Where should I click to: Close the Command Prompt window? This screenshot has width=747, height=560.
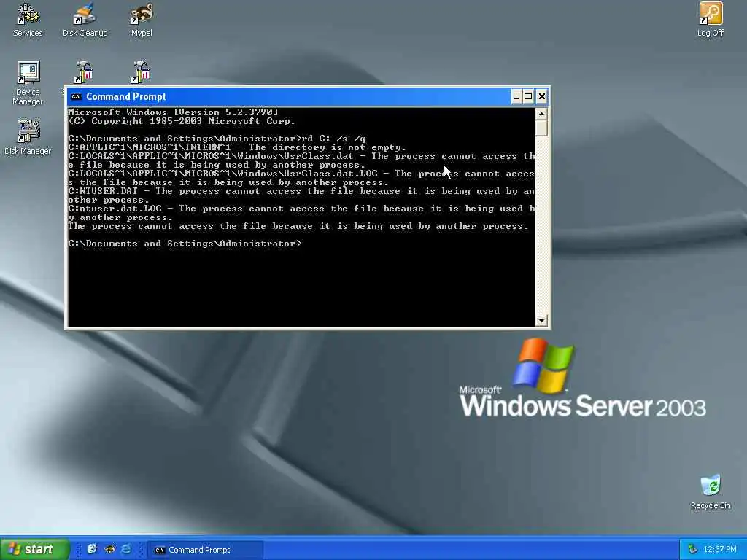[x=542, y=97]
